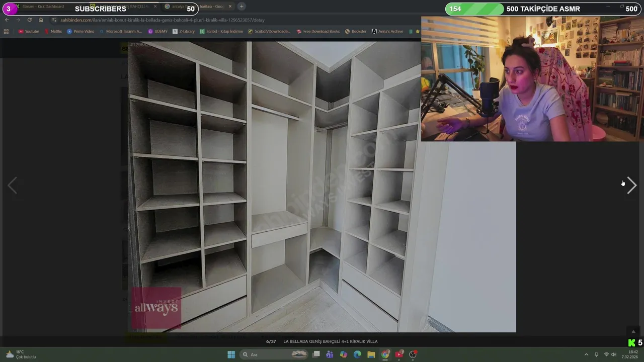Open File Explorer from the taskbar
Image resolution: width=644 pixels, height=362 pixels.
(x=371, y=354)
